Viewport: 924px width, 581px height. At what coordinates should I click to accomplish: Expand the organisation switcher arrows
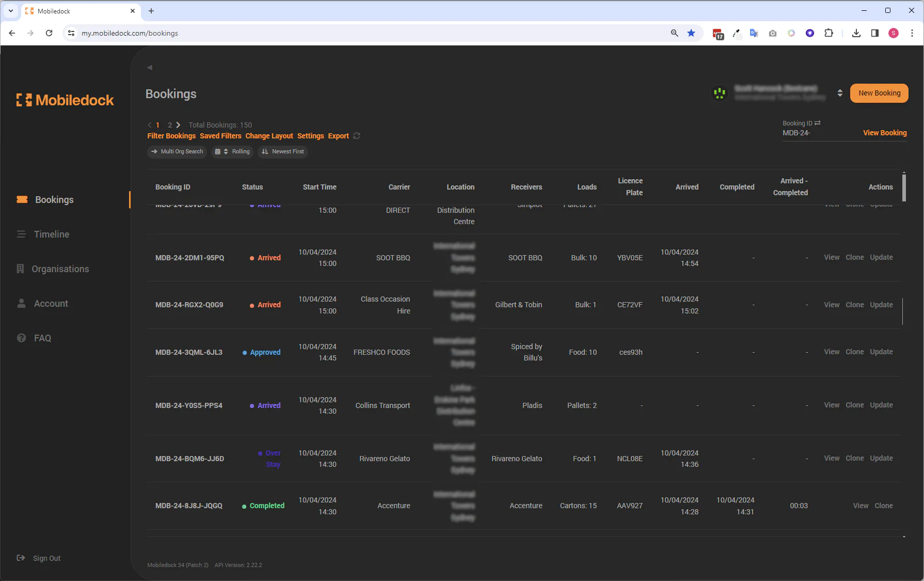[840, 93]
